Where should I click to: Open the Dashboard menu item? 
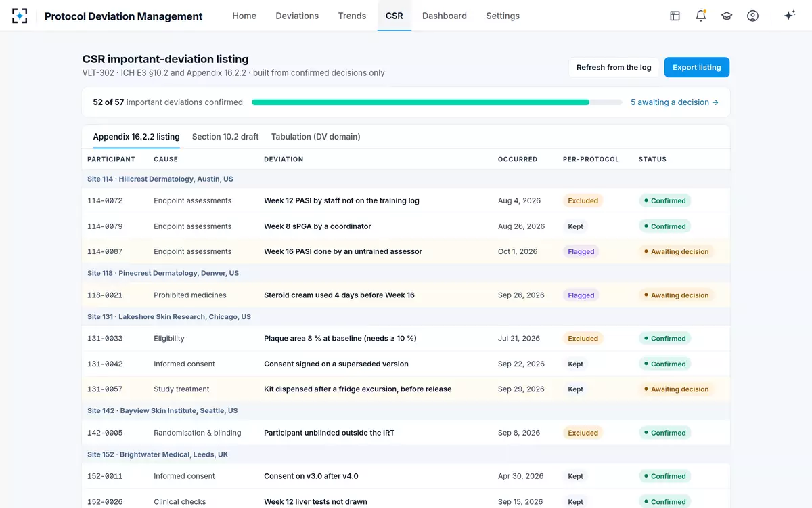click(x=445, y=16)
